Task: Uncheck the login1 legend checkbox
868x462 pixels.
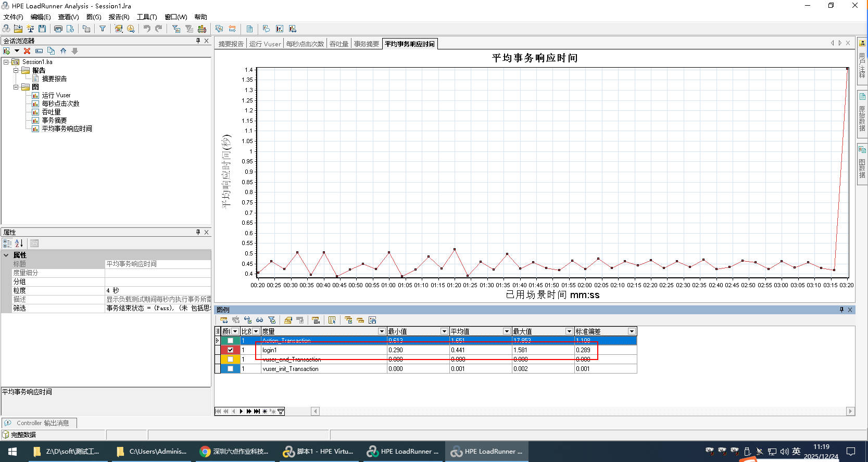Action: pos(230,350)
